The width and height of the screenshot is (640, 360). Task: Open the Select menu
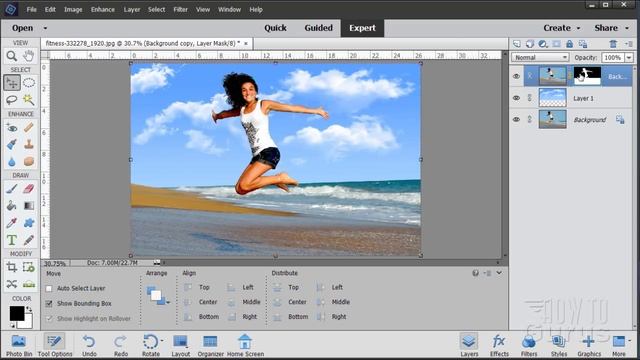tap(156, 9)
